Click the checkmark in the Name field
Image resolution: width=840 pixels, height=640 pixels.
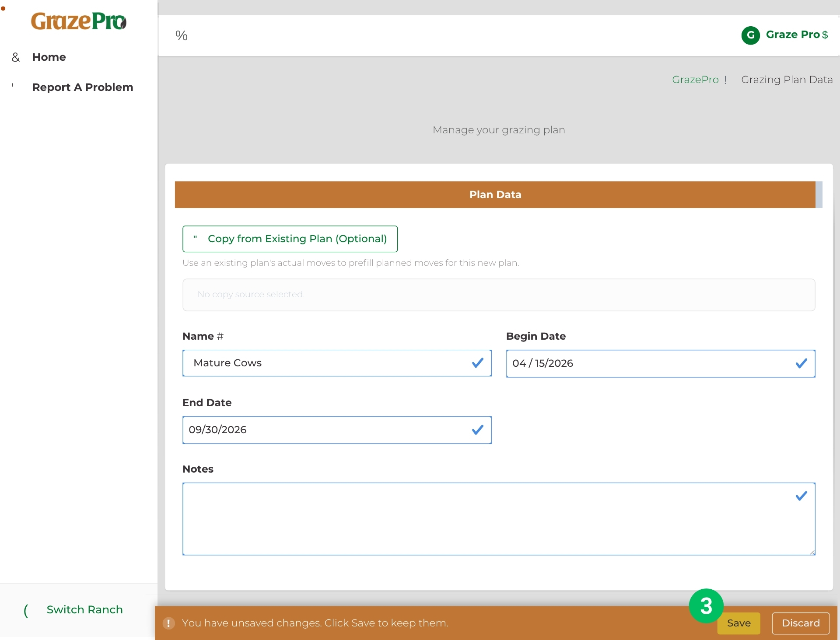tap(478, 363)
